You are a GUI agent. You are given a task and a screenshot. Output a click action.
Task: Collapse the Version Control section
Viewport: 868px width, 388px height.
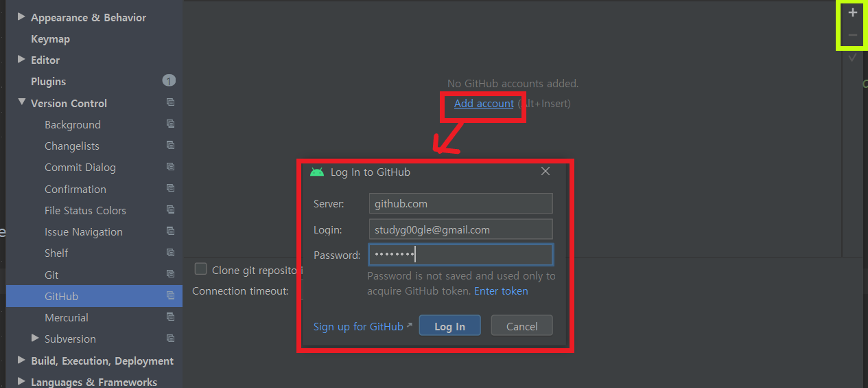(x=21, y=102)
